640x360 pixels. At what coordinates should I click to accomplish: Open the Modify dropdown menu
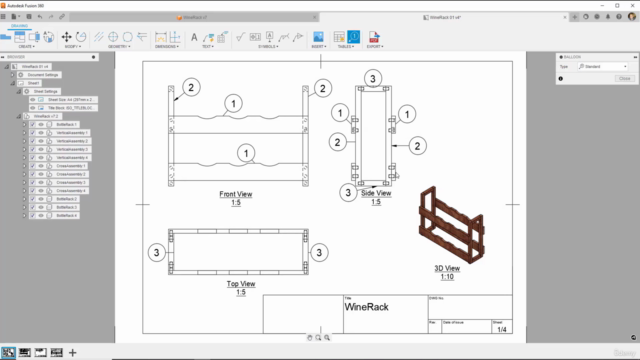pos(73,47)
